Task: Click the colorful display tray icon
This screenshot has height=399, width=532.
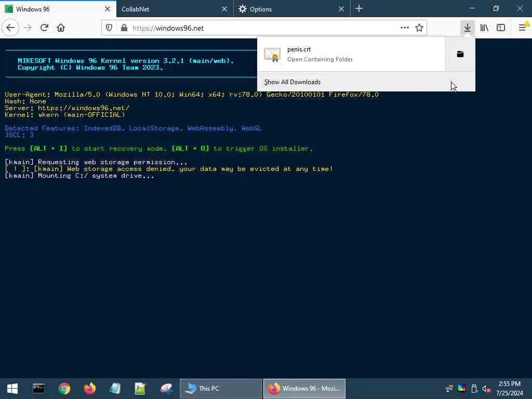Action: [x=462, y=389]
